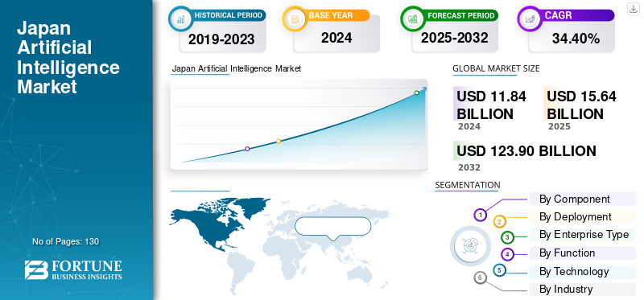Click the green marker on growth chart
The height and width of the screenshot is (300, 644).
[416, 92]
